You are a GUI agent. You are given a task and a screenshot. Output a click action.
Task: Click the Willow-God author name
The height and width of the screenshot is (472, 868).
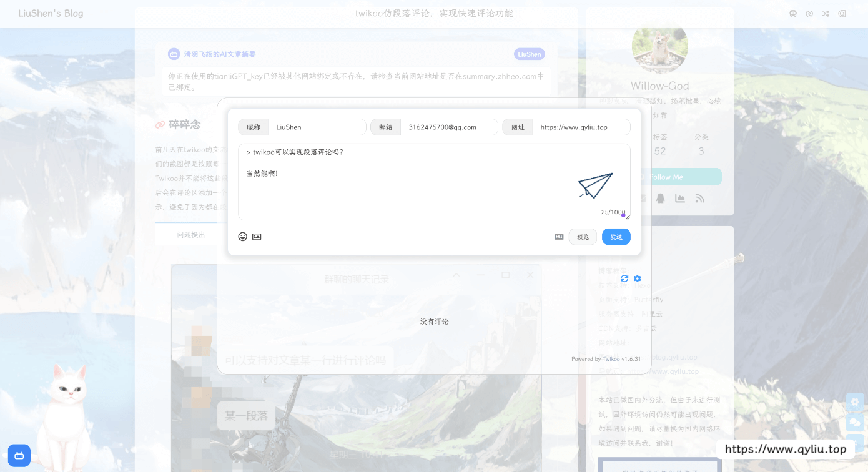pos(660,86)
